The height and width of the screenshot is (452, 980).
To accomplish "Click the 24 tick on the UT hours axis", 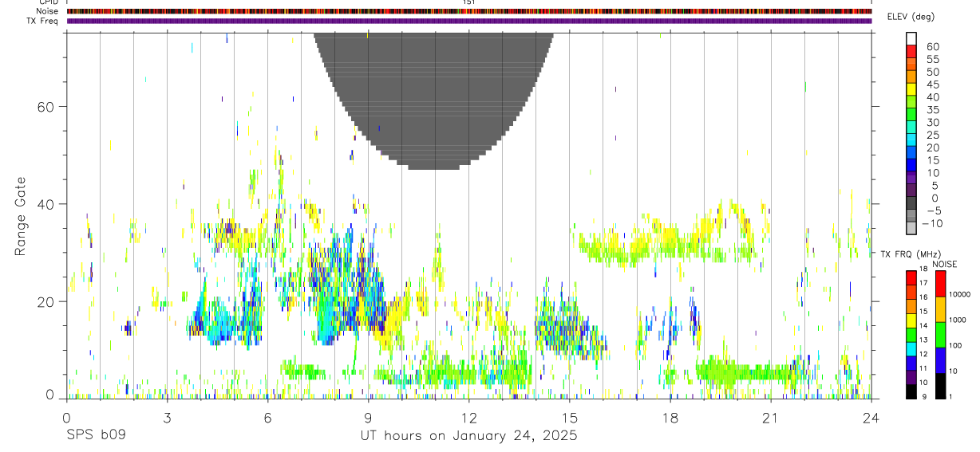I will pos(871,417).
